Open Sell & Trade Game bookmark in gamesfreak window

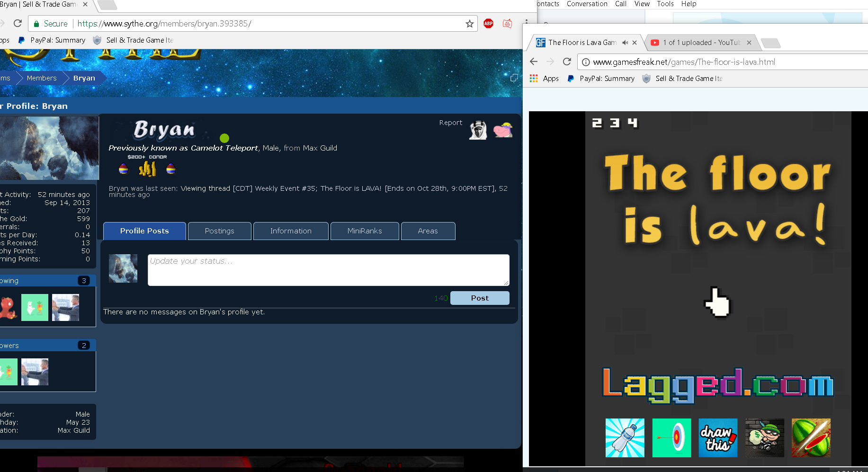(682, 79)
